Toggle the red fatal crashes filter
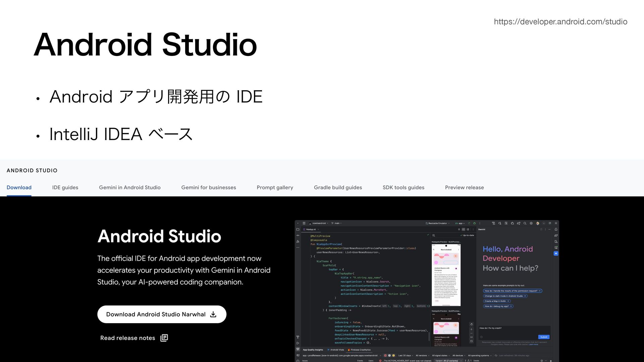 click(x=385, y=355)
